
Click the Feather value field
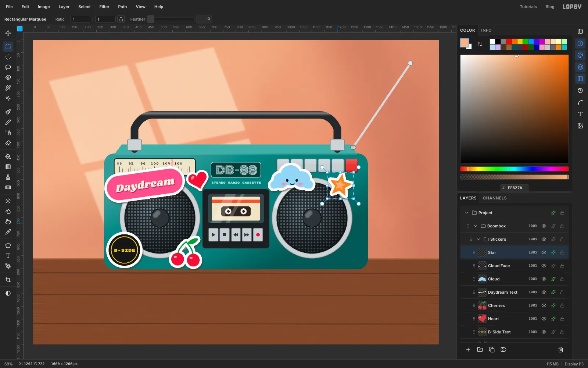click(204, 19)
